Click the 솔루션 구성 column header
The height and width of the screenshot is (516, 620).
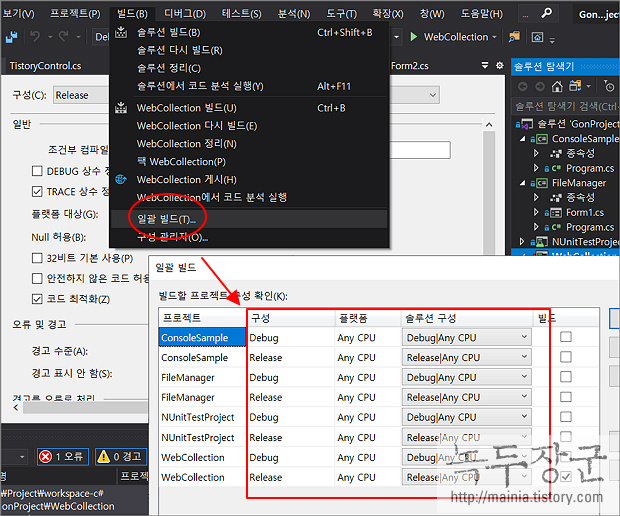coord(467,318)
